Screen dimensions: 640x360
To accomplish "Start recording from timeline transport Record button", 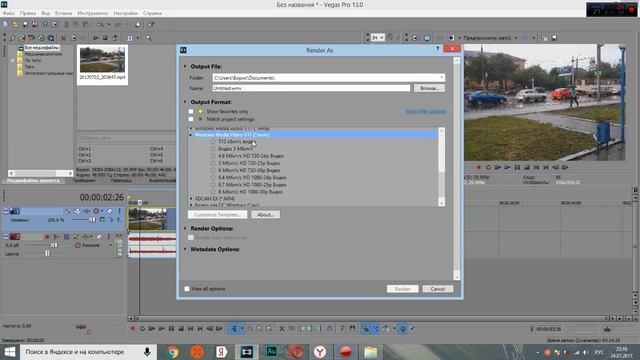I will click(133, 329).
